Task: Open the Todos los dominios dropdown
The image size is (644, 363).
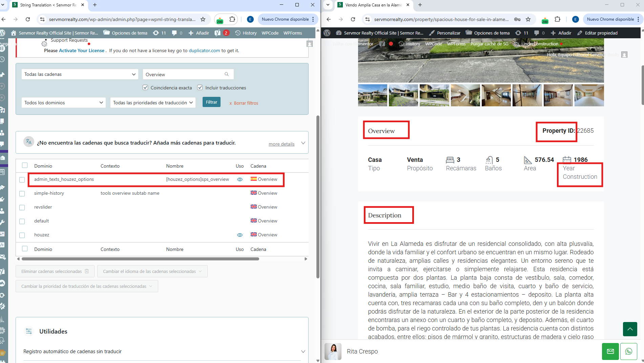Action: (x=63, y=103)
